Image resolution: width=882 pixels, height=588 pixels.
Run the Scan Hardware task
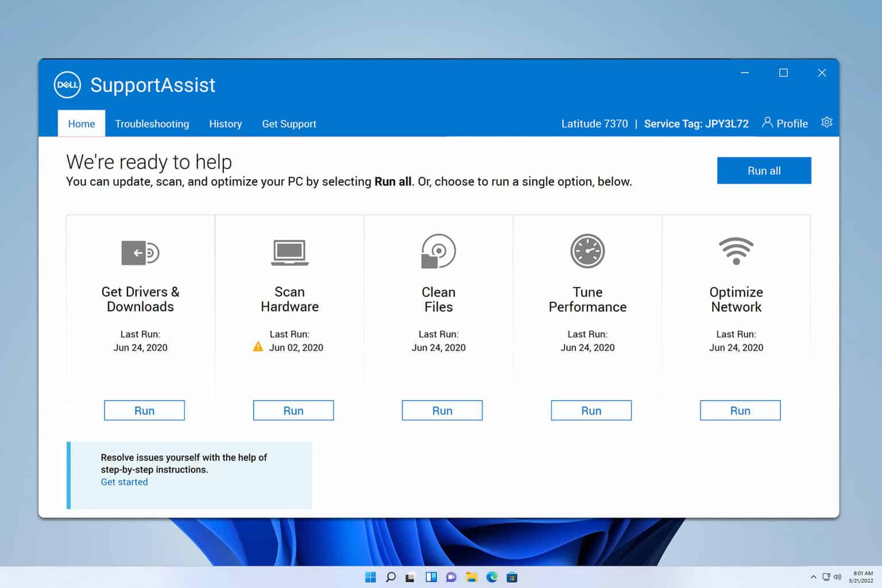293,411
